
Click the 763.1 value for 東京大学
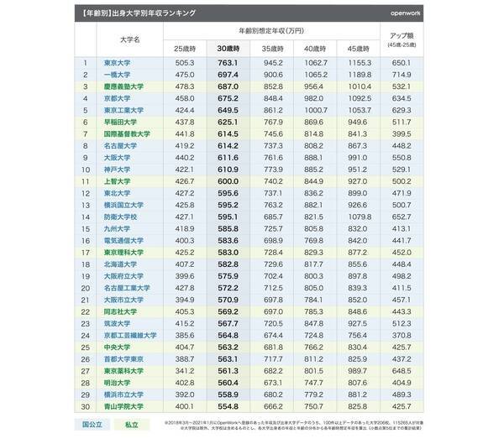coord(228,63)
